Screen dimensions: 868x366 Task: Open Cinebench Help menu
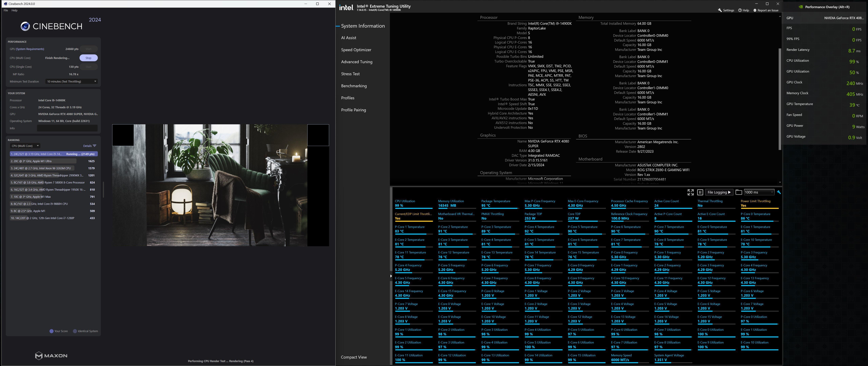pyautogui.click(x=14, y=11)
